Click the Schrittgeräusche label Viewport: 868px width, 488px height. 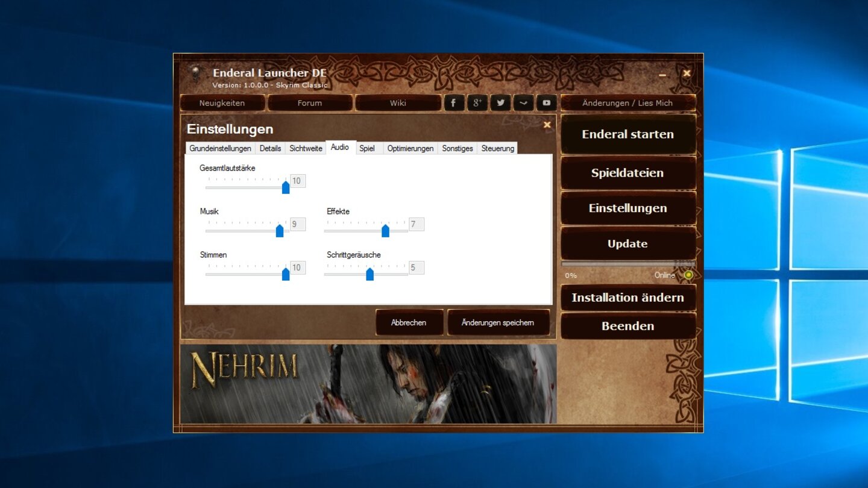tap(354, 255)
